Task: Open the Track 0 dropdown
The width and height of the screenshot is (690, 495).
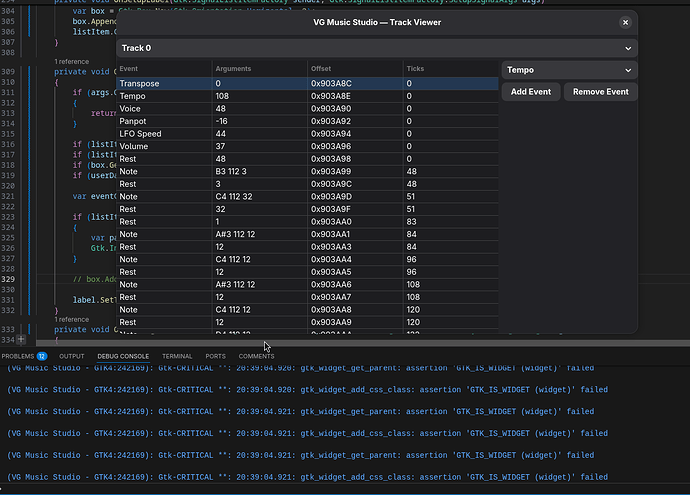Action: (377, 48)
